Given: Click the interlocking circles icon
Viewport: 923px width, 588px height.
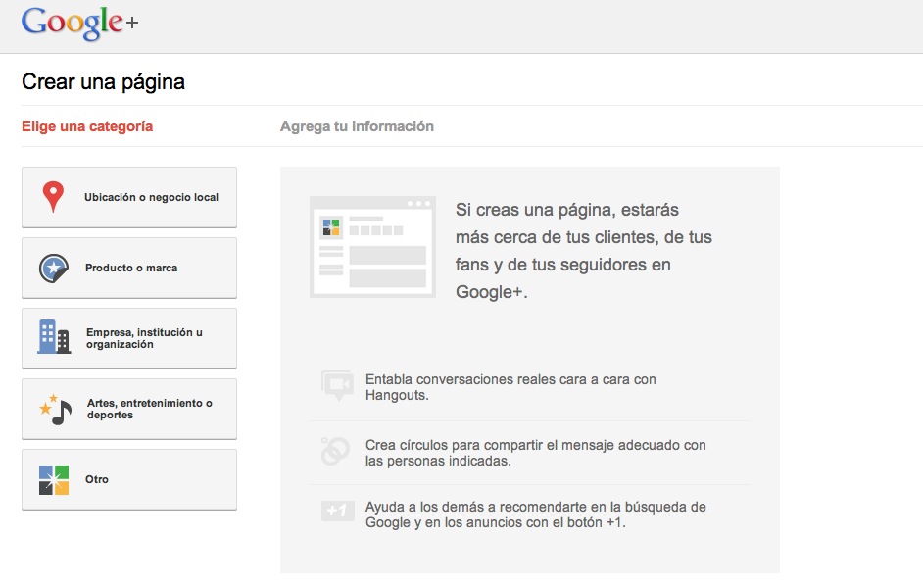Looking at the screenshot, I should pos(336,452).
